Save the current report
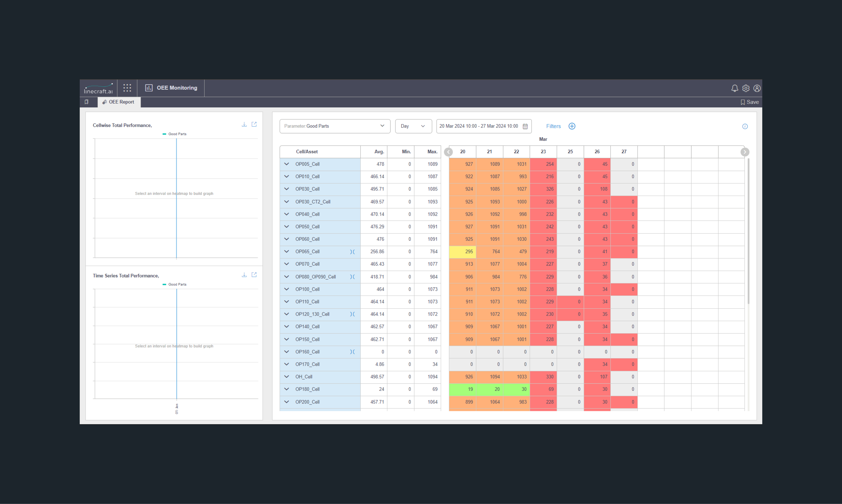842x504 pixels. pyautogui.click(x=750, y=102)
